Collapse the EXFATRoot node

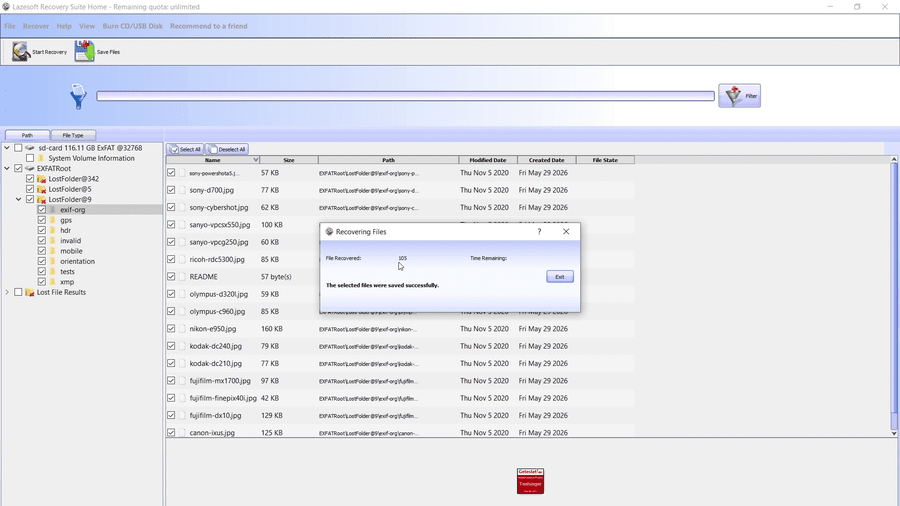click(7, 169)
